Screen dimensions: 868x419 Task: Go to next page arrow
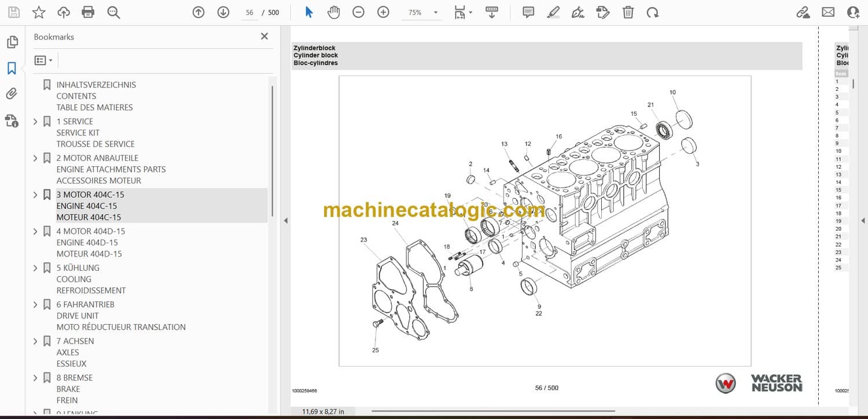(223, 12)
